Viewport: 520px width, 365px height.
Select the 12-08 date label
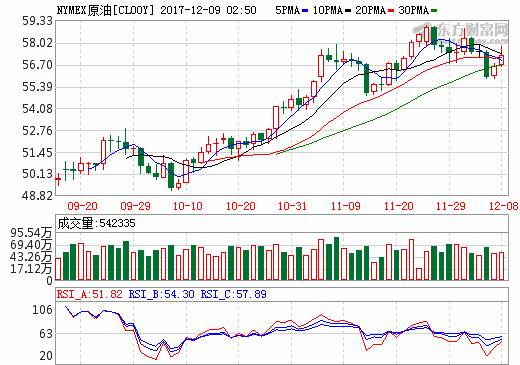(504, 206)
